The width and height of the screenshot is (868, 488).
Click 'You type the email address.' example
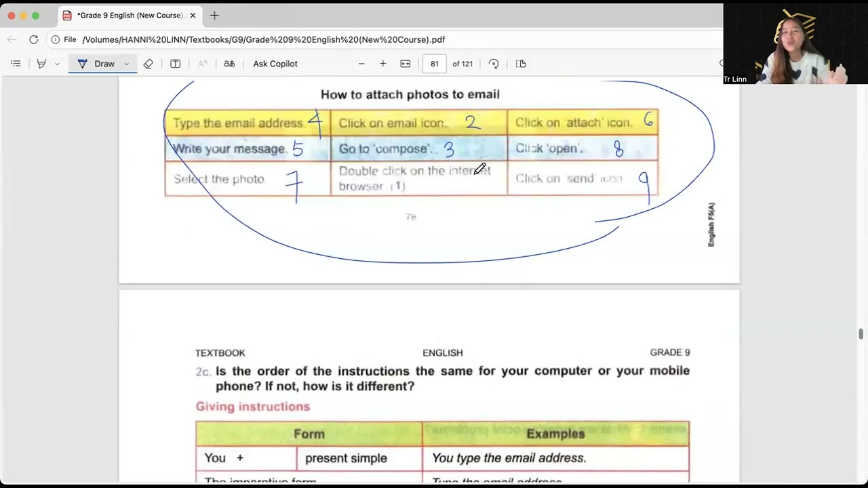(x=509, y=458)
